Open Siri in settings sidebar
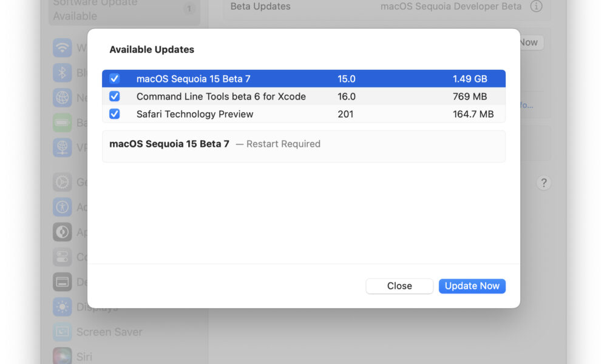Viewport: 607px width, 364px height. coord(73,356)
